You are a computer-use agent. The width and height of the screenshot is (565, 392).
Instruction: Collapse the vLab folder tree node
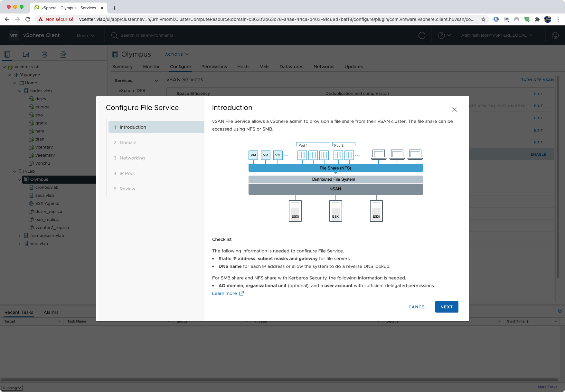tap(14, 171)
